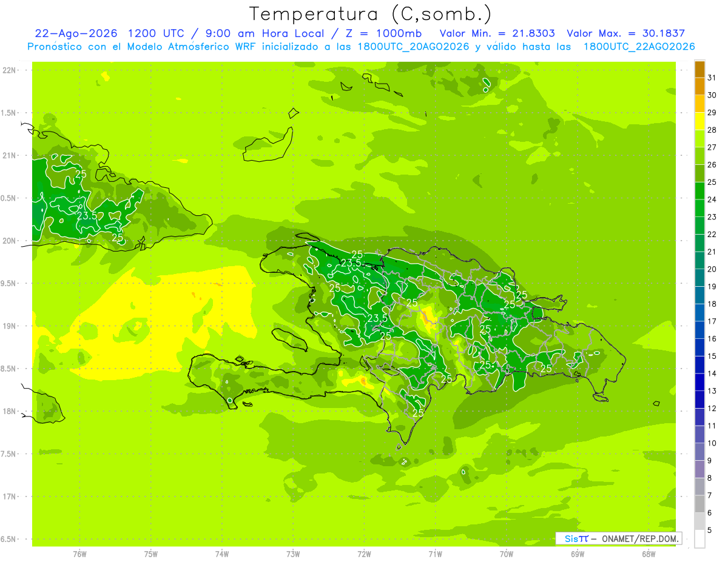Select the pressure level 'Z = 1000mb'

click(385, 33)
